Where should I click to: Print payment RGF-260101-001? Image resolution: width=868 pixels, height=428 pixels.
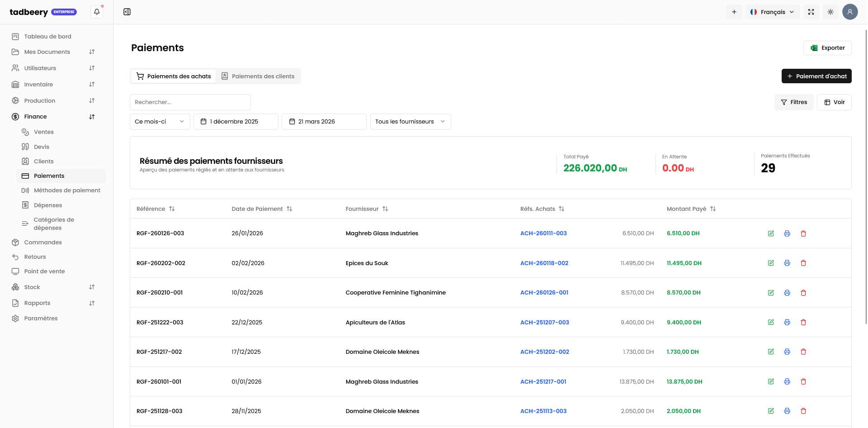pos(787,381)
